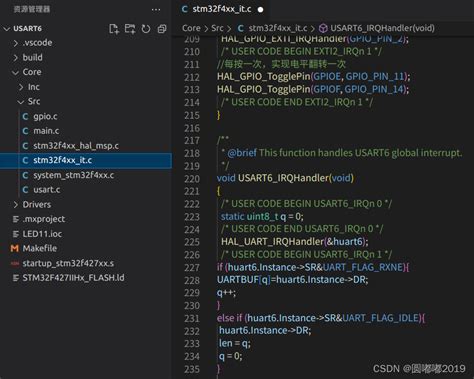Click the Core breadcrumb segment
Screen dimensions: 474x379
pos(191,28)
